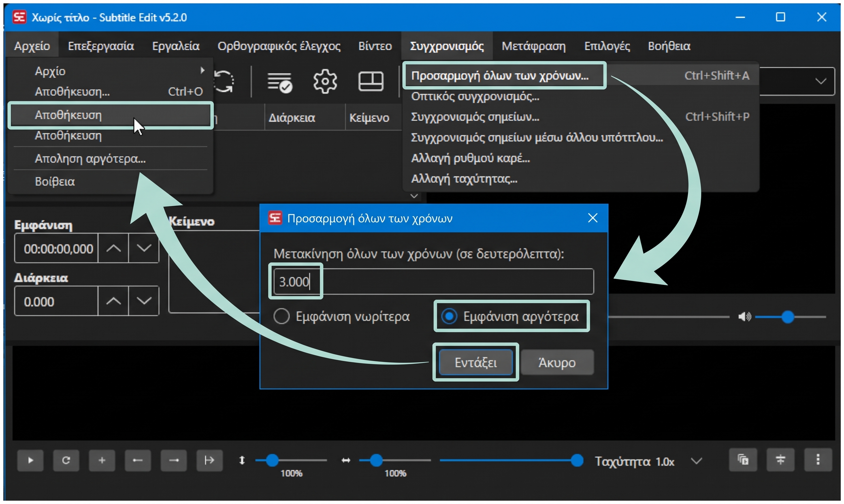Choose Συγχρονισμός σημείων menu entry
Screen dimensions: 844x504
coord(581,117)
